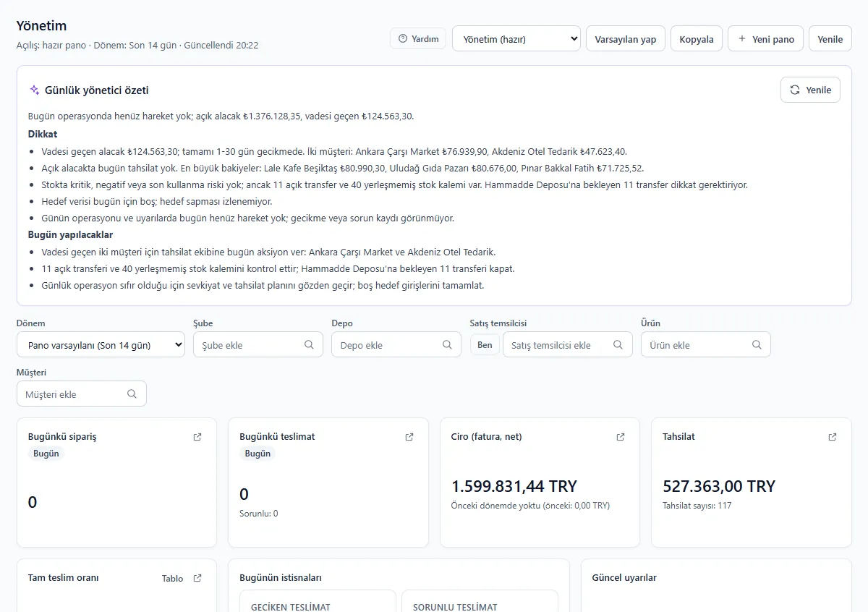Image resolution: width=868 pixels, height=612 pixels.
Task: Refresh the Günlük yönetici özeti summary
Action: 810,90
